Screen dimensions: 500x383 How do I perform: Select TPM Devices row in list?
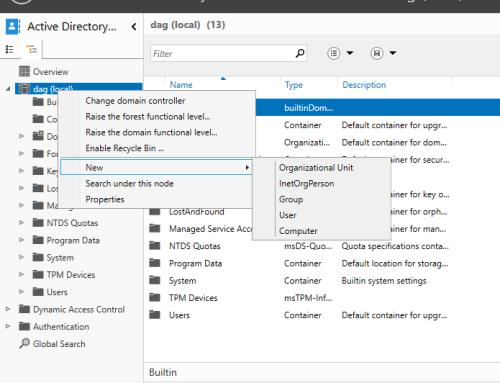322,298
